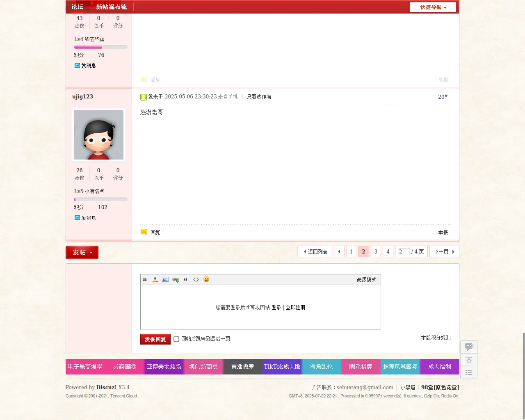
Task: Open the 发帖 dropdown button
Action: (82, 252)
